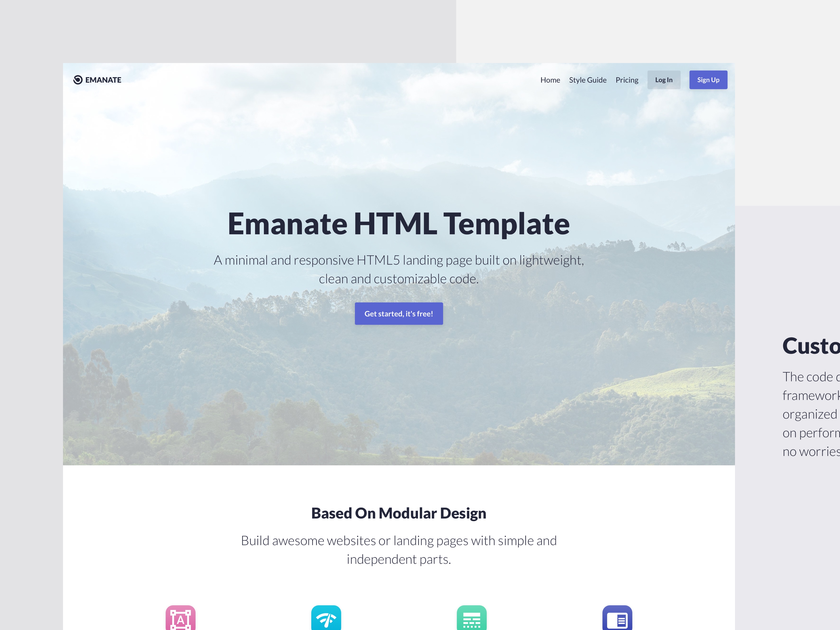Click the Log In button
Image resolution: width=840 pixels, height=630 pixels.
coord(663,80)
